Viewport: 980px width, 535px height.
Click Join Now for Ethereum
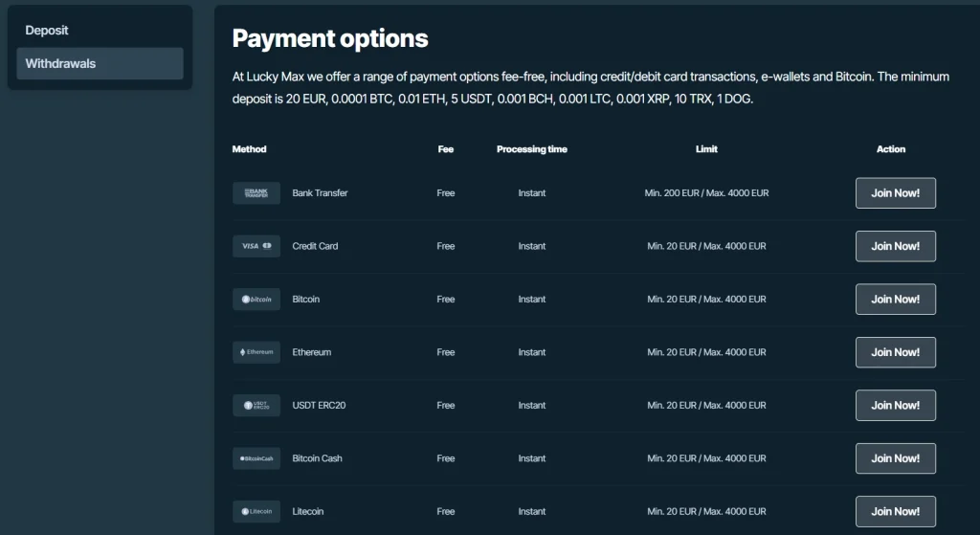point(896,352)
